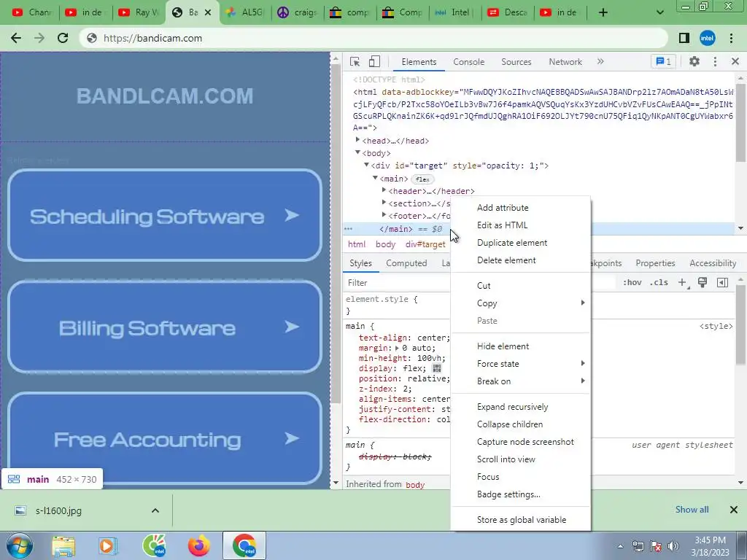This screenshot has height=560, width=747.
Task: Toggle the .cls classes button
Action: [x=659, y=282]
